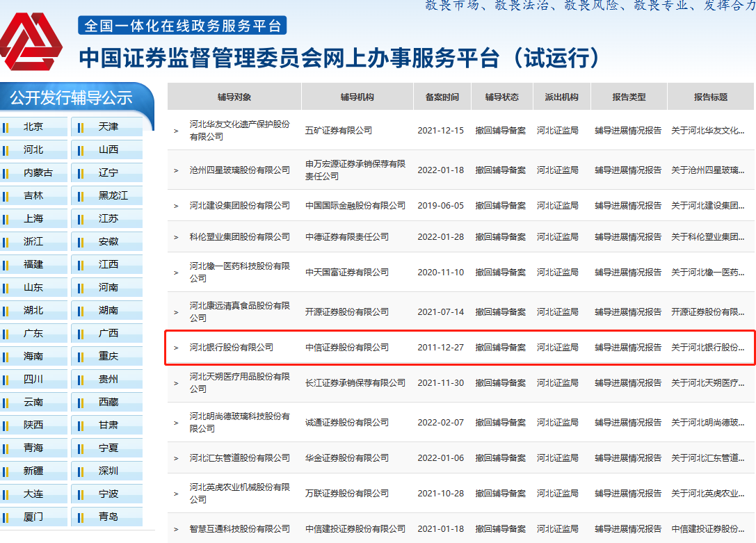Pick the 宁夏 region
The image size is (756, 543).
click(x=107, y=448)
